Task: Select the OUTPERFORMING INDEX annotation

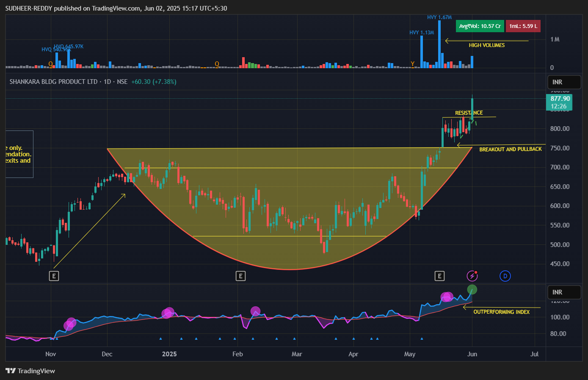Action: click(502, 312)
